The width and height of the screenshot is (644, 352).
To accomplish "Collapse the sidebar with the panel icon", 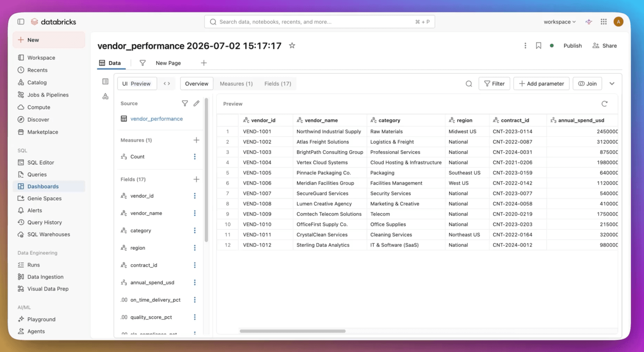I will click(21, 22).
